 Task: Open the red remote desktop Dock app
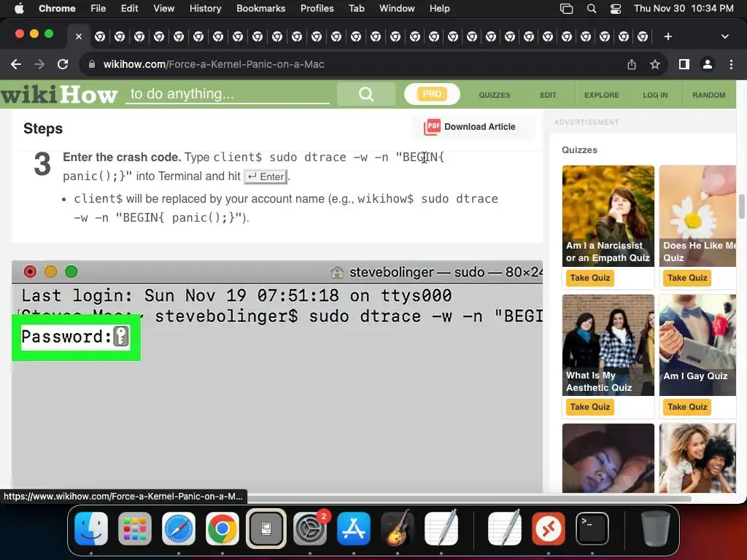click(549, 528)
